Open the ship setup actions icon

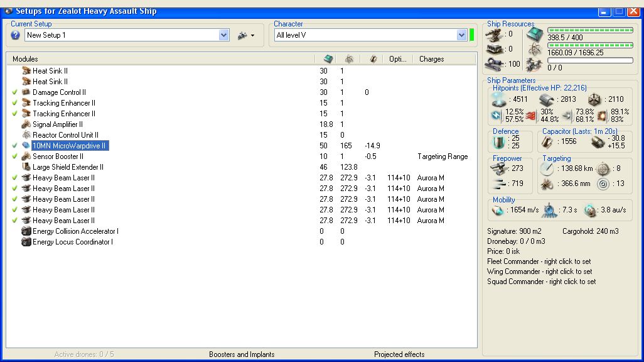tap(242, 35)
